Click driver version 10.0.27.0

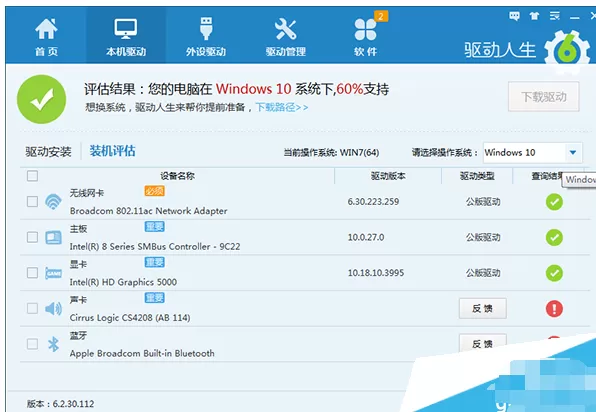click(366, 238)
